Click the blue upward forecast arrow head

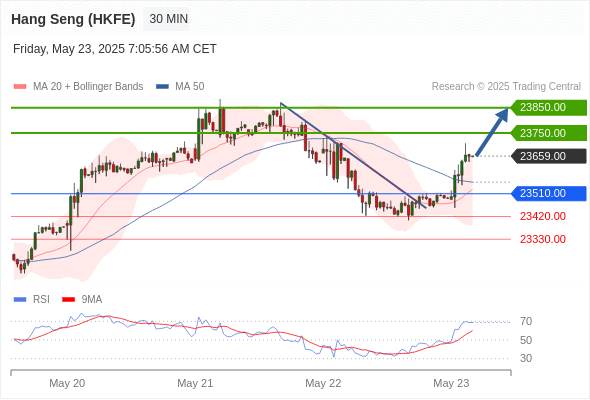tap(503, 114)
